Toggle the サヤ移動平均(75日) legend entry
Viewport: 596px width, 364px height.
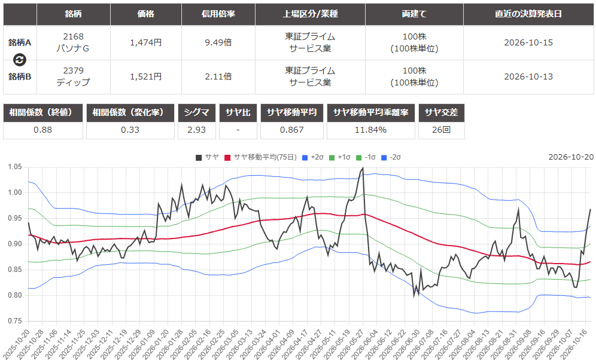[260, 157]
